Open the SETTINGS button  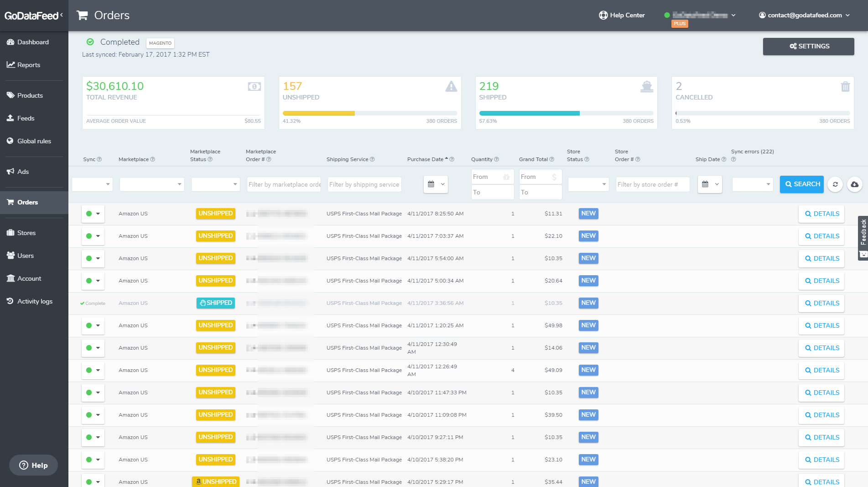tap(808, 46)
